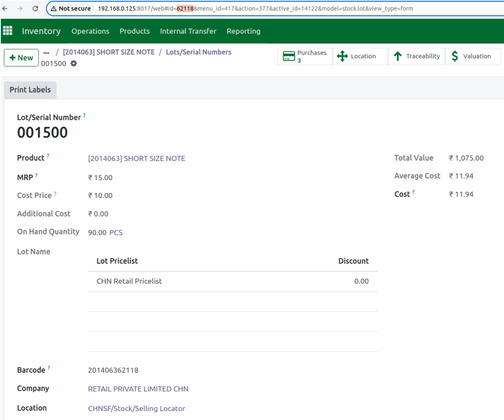The width and height of the screenshot is (504, 420).
Task: Open the apps grid menu
Action: click(8, 31)
